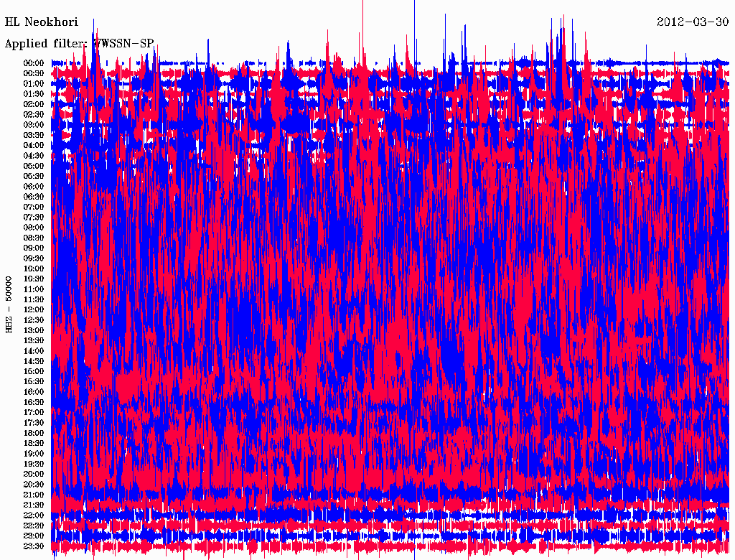Select the 09:30 time row label

pyautogui.click(x=34, y=258)
